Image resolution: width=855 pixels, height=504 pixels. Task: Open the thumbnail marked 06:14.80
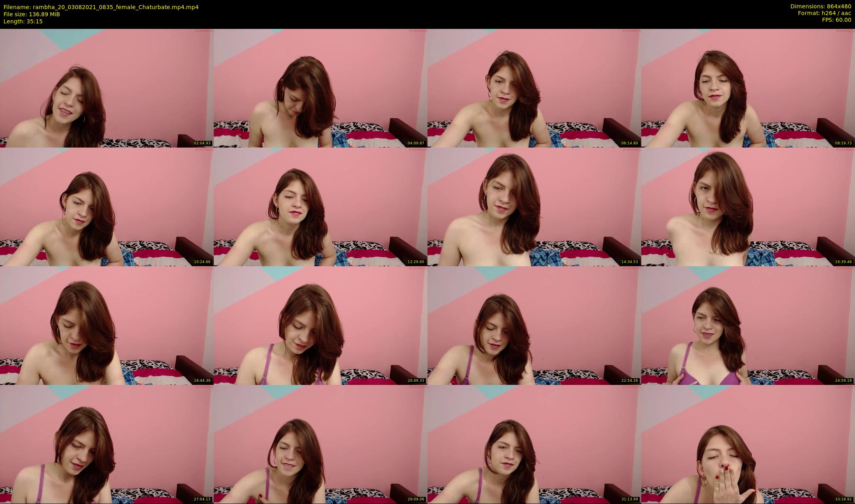534,88
